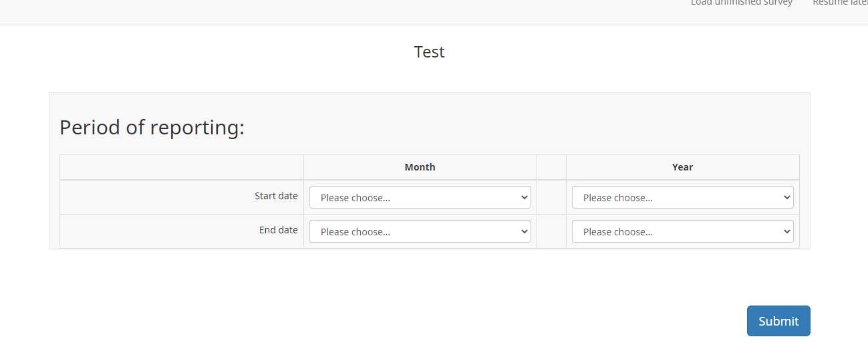
Task: Expand the End date Month dropdown
Action: tap(420, 232)
